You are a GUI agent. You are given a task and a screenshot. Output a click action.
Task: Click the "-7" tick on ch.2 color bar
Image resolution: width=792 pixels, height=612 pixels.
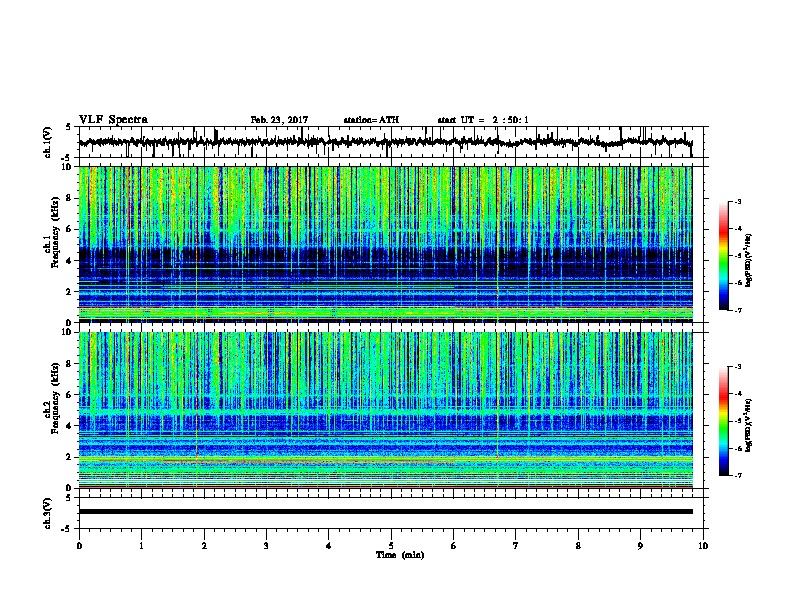coord(737,476)
